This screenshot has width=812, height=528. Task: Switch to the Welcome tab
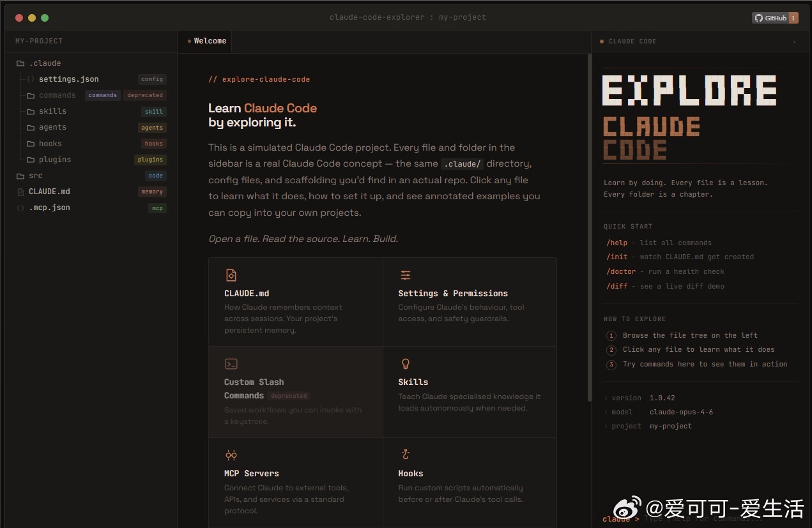[x=206, y=41]
